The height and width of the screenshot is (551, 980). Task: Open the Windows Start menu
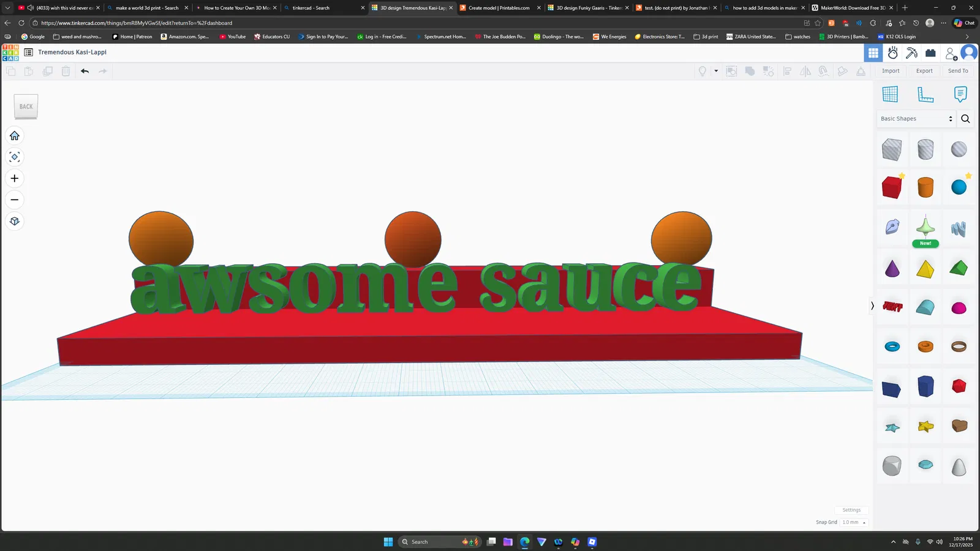[x=388, y=542]
